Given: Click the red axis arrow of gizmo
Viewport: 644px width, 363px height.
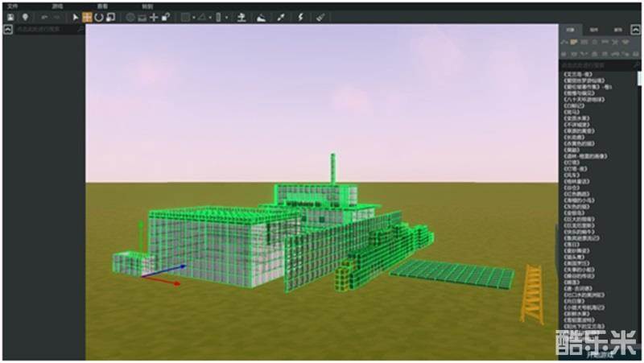Looking at the screenshot, I should coord(171,283).
